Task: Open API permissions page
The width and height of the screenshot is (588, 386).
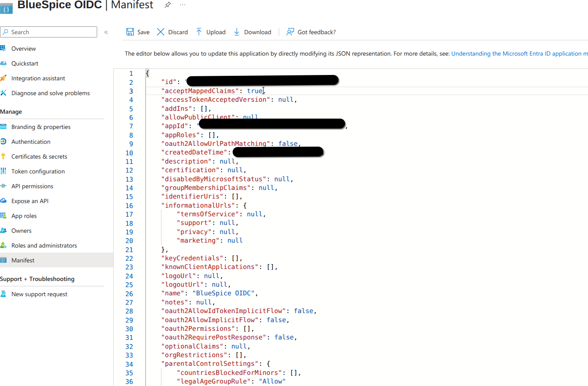Action: 32,186
